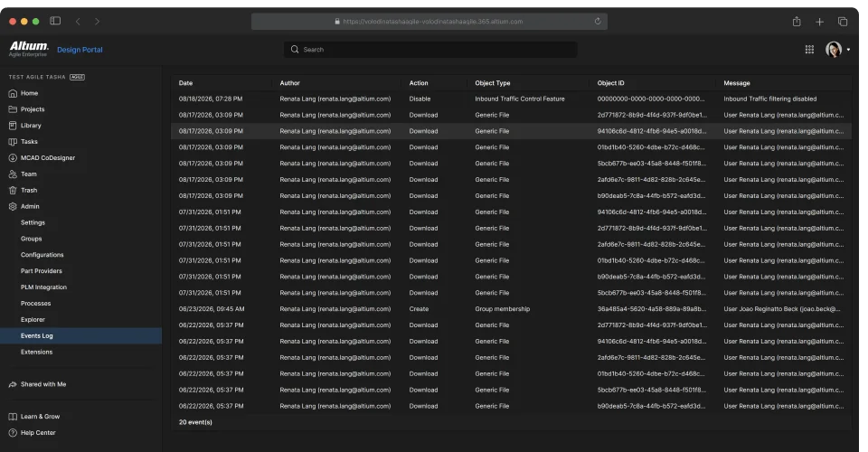Select the 08/18/2026, 07:28 PM date cell

(211, 99)
